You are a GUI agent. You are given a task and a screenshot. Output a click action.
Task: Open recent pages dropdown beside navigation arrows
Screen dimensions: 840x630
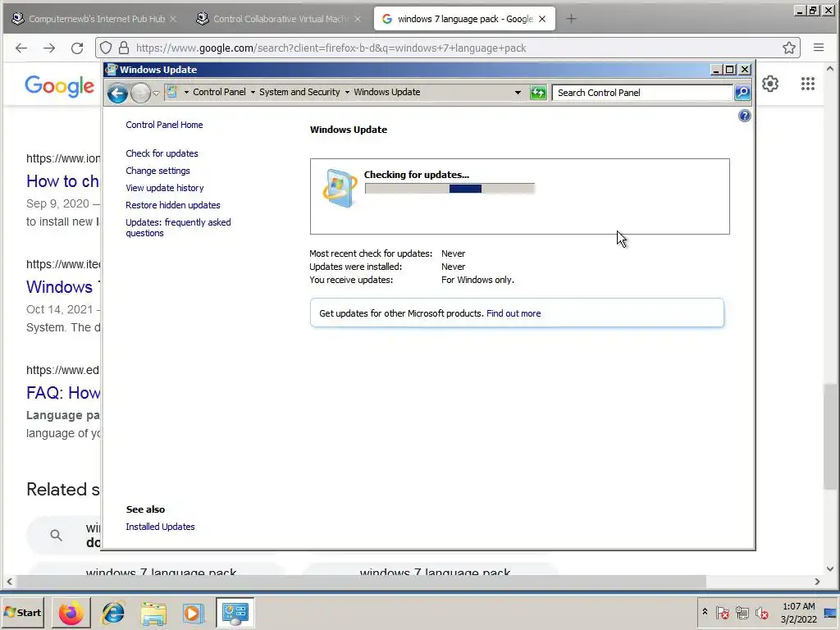click(x=156, y=94)
